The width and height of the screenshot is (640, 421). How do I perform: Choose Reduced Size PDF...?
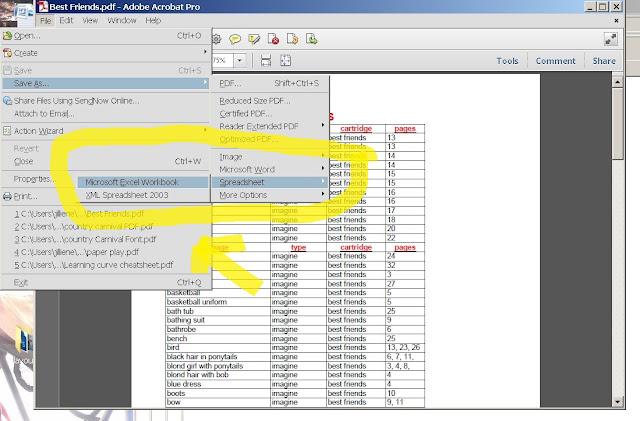pos(269,101)
